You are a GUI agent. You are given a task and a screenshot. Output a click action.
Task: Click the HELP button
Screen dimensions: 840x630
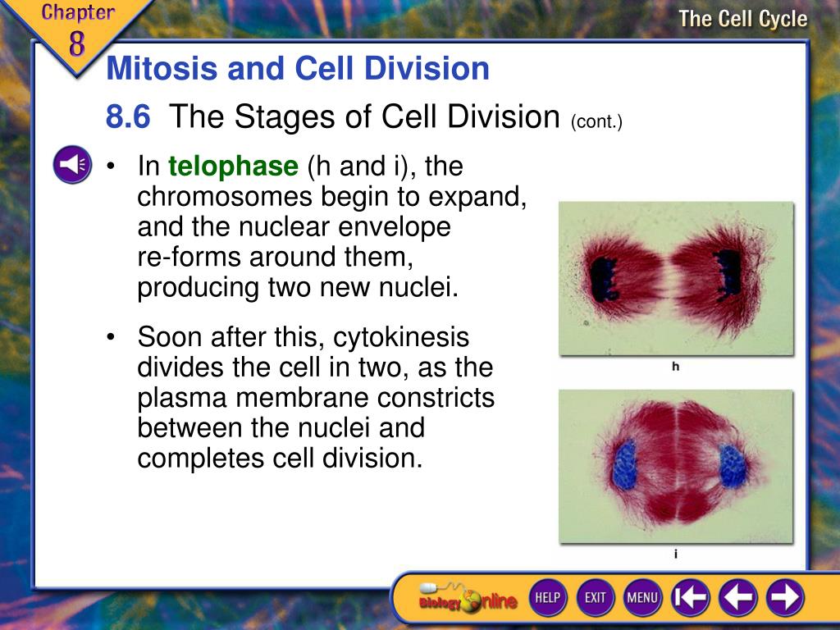547,597
